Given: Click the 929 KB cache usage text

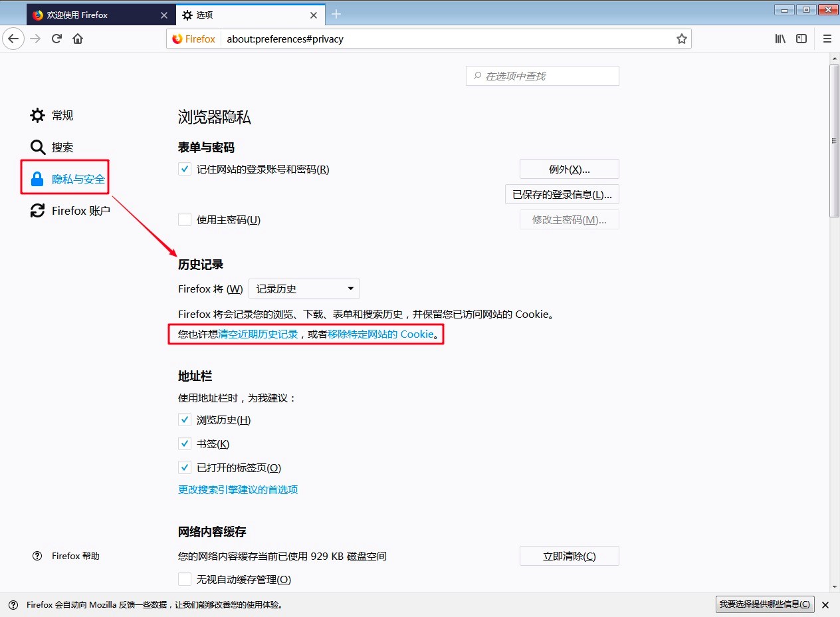Looking at the screenshot, I should (282, 556).
